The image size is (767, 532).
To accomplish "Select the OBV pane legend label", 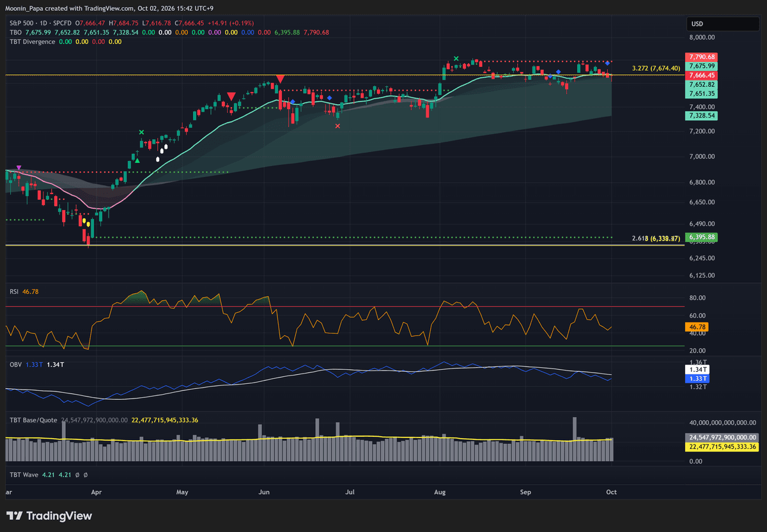I will click(15, 364).
